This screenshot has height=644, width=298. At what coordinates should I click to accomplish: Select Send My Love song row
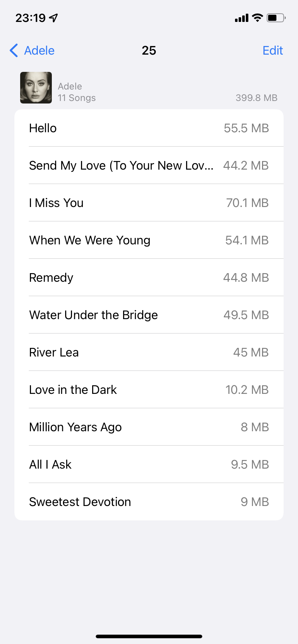coord(149,166)
